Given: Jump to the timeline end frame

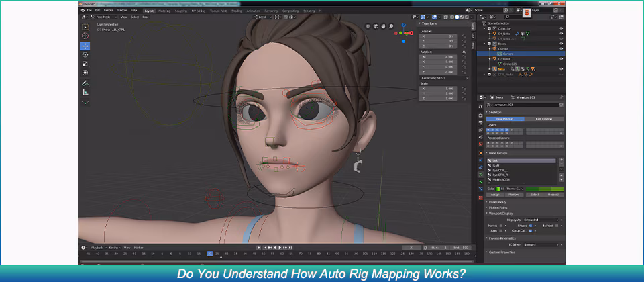Looking at the screenshot, I should coord(290,248).
